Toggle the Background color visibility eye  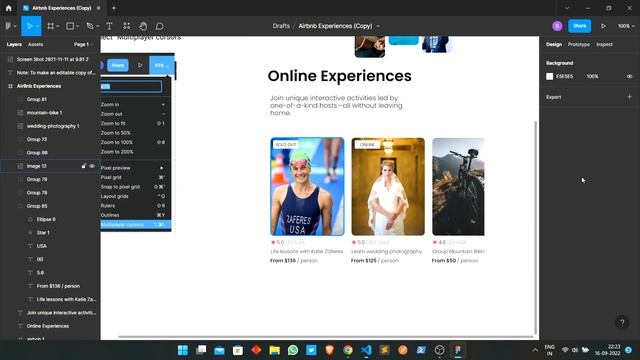click(x=629, y=76)
